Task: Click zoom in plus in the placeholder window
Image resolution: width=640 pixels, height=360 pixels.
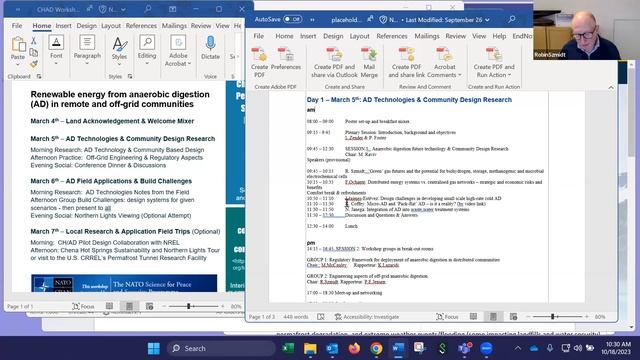Action: pos(587,316)
